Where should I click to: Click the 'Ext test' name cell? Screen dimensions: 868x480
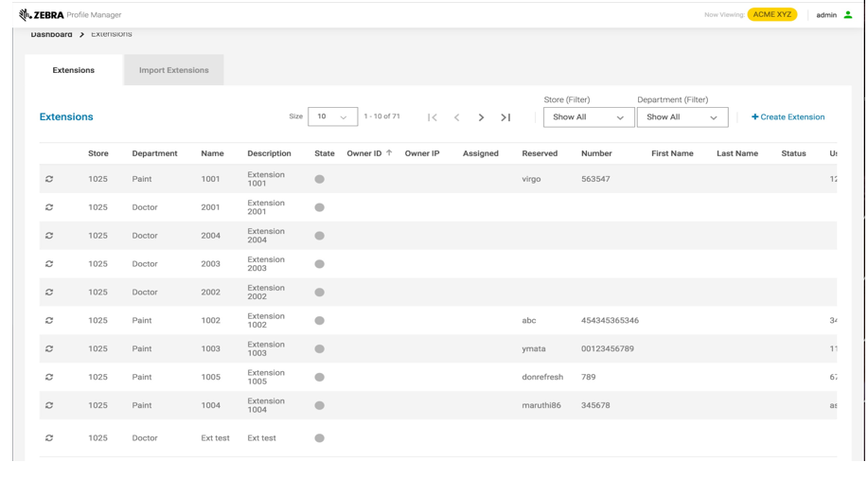coord(215,437)
